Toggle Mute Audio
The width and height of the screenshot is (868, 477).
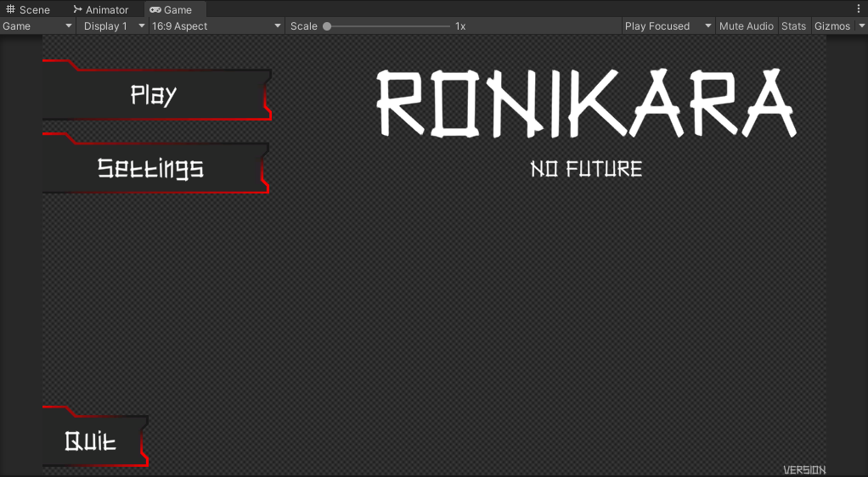point(747,26)
